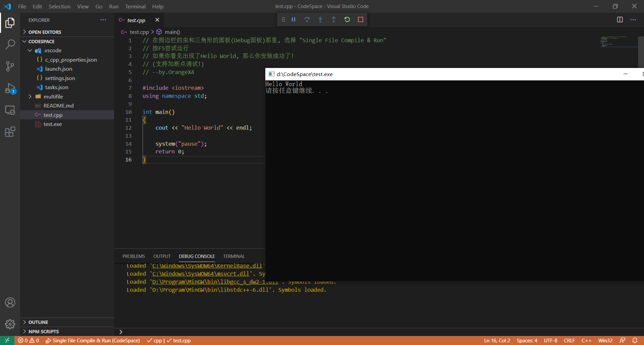Follow the KernelBase.dll link in Debug Console

pyautogui.click(x=207, y=265)
